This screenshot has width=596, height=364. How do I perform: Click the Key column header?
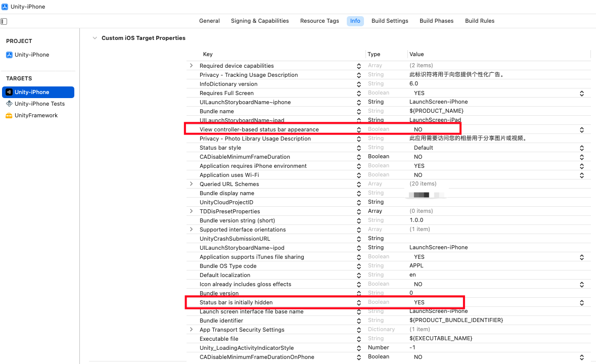(x=208, y=54)
